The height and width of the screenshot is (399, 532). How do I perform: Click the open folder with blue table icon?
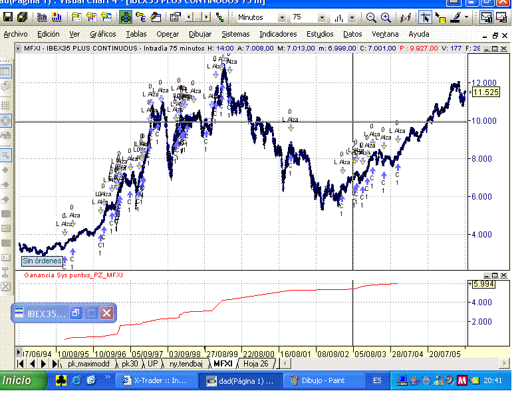coord(106,17)
